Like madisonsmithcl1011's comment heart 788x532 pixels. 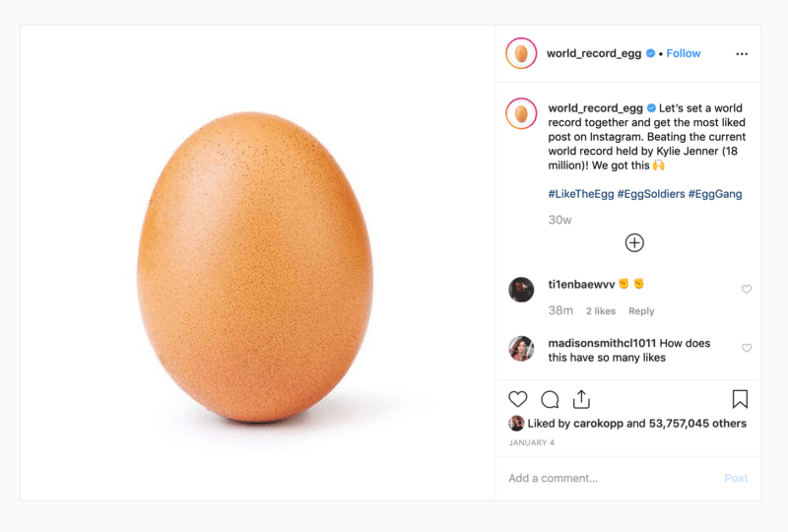(747, 348)
